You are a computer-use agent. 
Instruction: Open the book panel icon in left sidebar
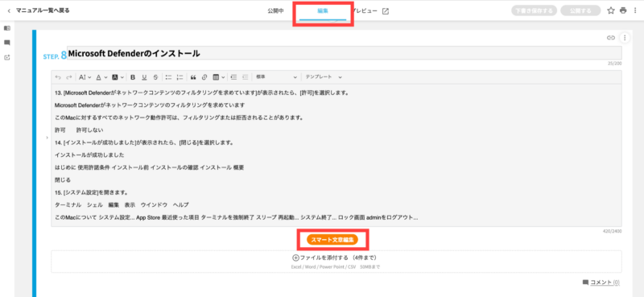6,28
